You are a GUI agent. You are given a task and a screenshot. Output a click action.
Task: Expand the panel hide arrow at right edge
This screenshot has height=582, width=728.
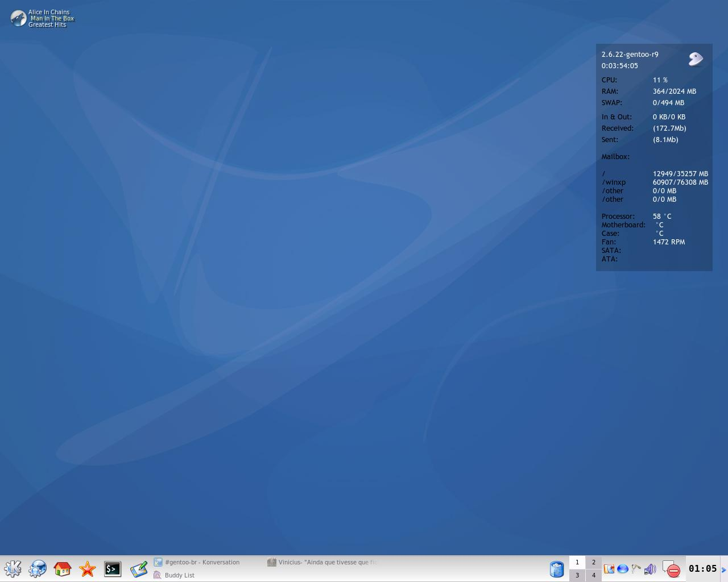[x=723, y=569]
